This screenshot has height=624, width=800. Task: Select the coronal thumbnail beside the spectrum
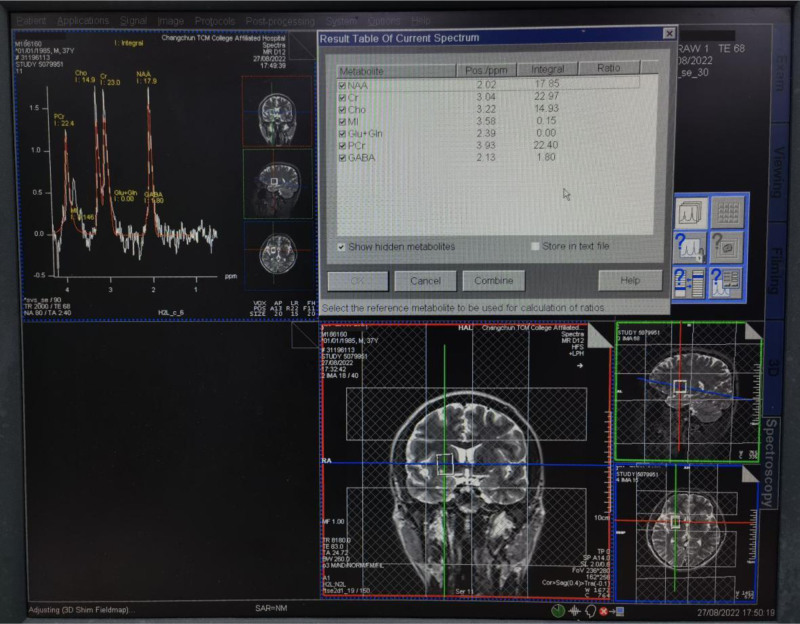pos(277,111)
